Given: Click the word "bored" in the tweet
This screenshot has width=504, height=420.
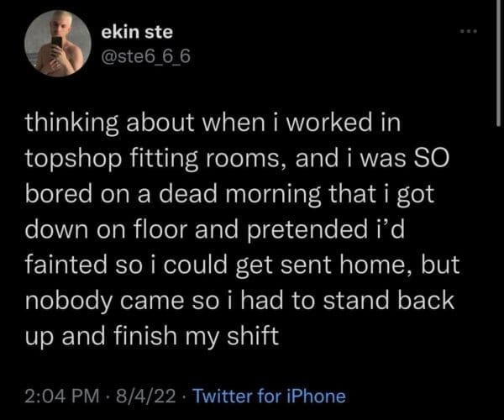Looking at the screenshot, I should click(x=55, y=193).
